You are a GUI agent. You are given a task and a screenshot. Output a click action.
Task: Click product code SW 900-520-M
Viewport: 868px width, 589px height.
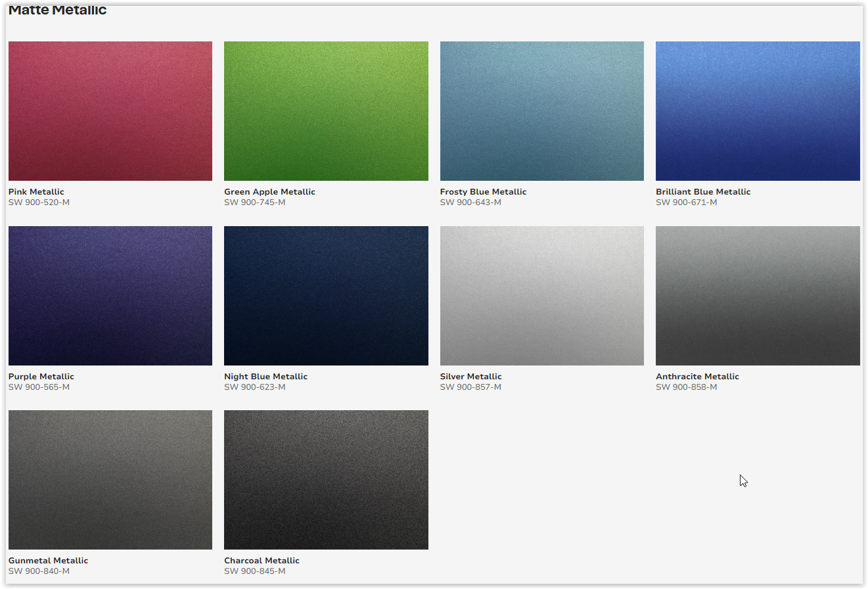39,202
